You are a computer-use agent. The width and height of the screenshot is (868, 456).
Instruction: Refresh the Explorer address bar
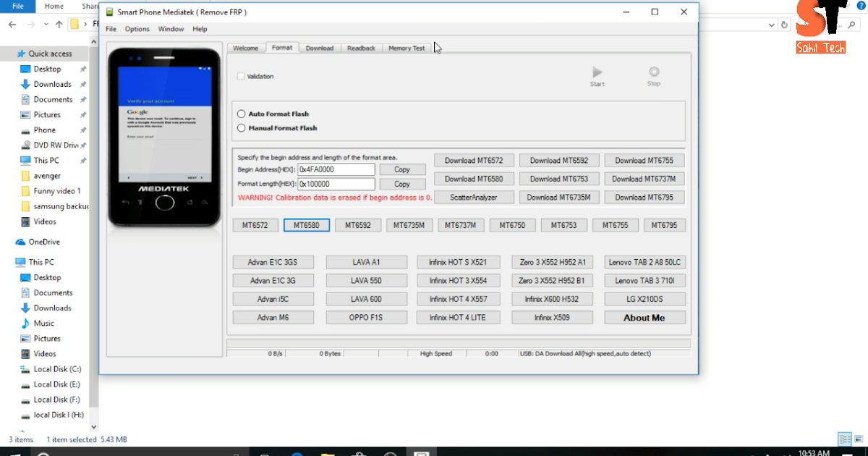click(x=784, y=24)
